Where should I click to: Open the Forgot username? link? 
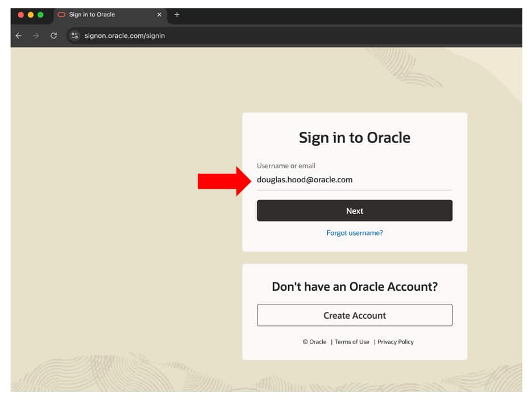354,233
